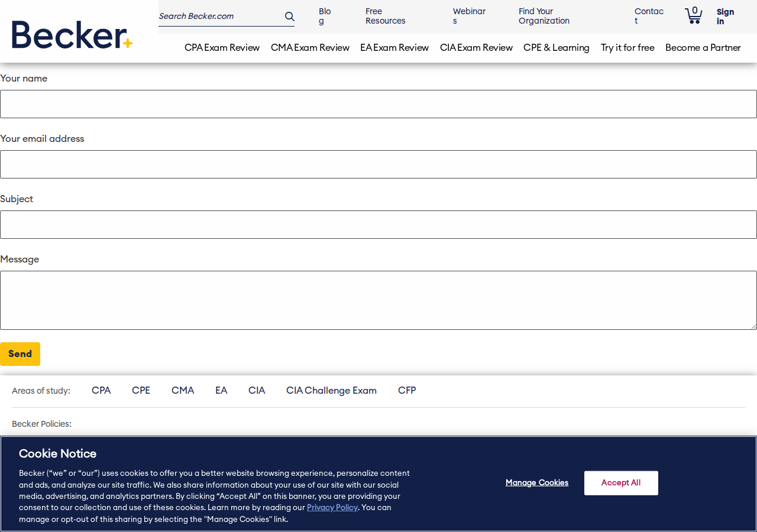The height and width of the screenshot is (532, 757).
Task: Click the Cookie Notice heading
Action: click(57, 454)
